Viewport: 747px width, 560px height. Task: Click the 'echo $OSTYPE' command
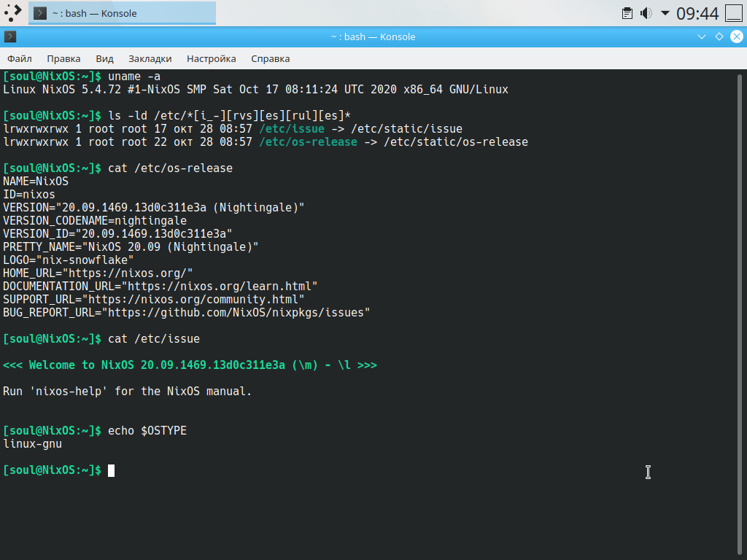(x=147, y=431)
